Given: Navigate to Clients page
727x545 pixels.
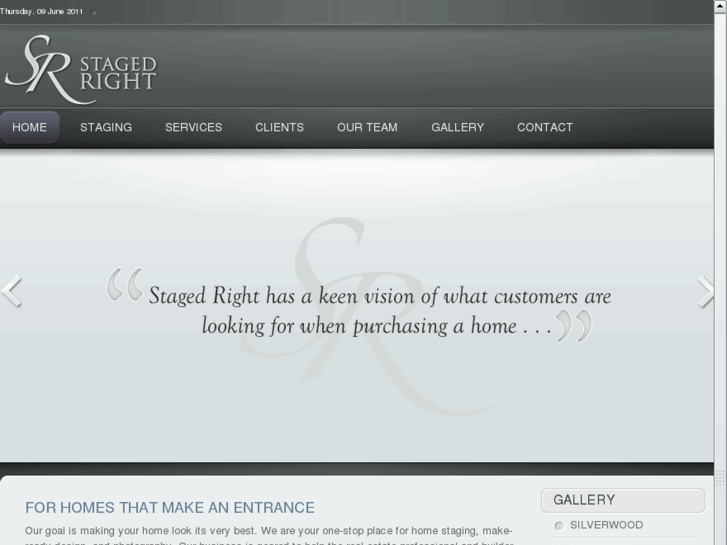Looking at the screenshot, I should [279, 128].
